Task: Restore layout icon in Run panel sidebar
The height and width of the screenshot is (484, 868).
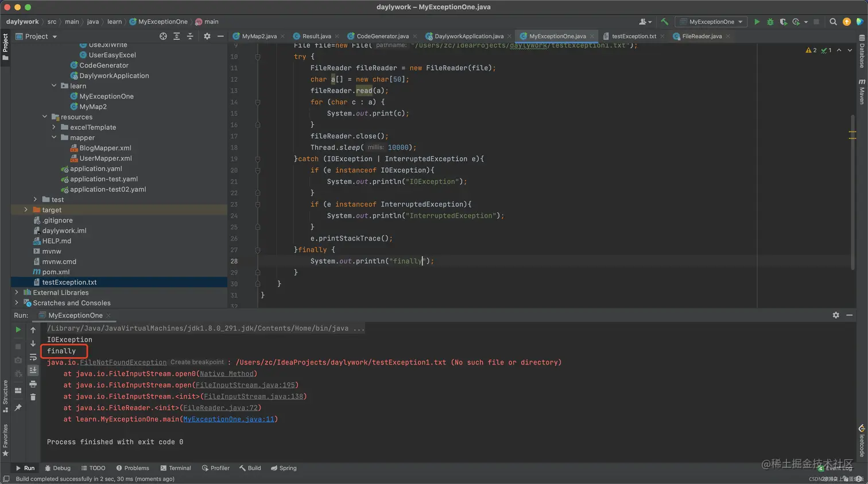Action: (x=18, y=390)
